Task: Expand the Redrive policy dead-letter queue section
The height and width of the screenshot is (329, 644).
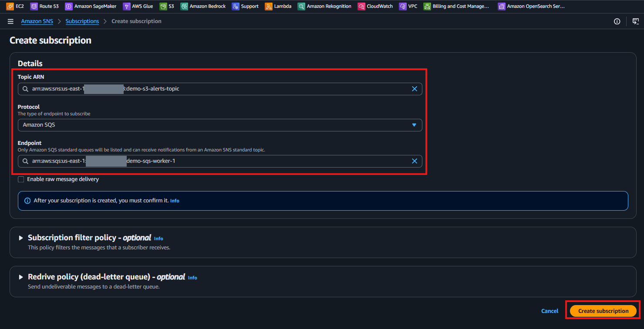Action: 20,277
